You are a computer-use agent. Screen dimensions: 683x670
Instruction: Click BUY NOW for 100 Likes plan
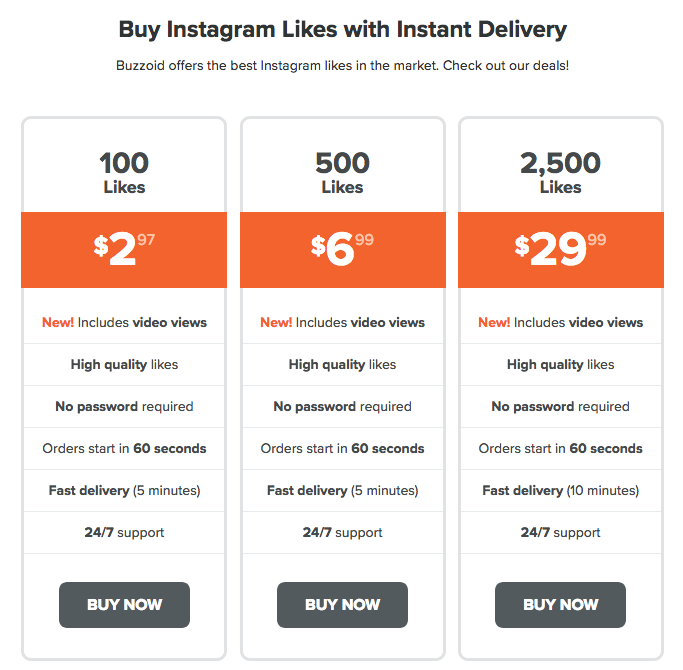[x=124, y=605]
